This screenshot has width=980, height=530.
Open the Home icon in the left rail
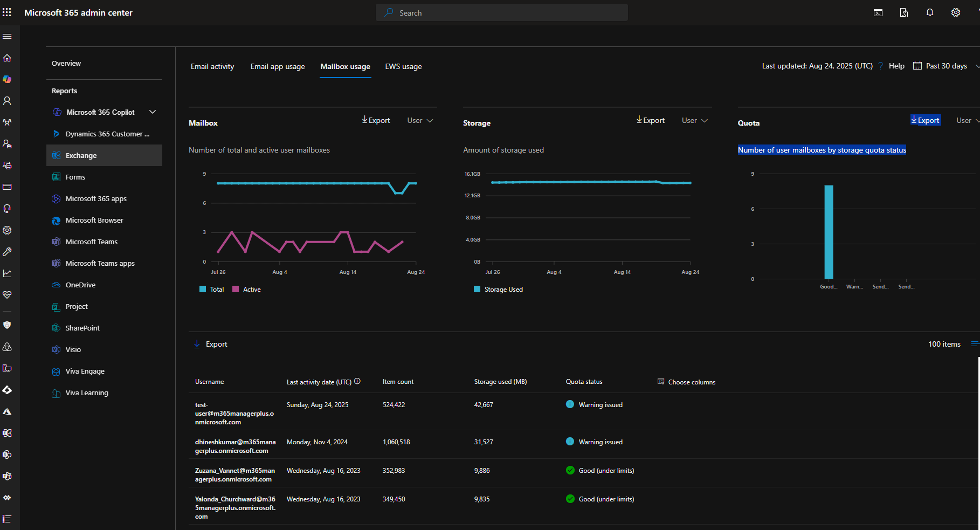tap(8, 58)
